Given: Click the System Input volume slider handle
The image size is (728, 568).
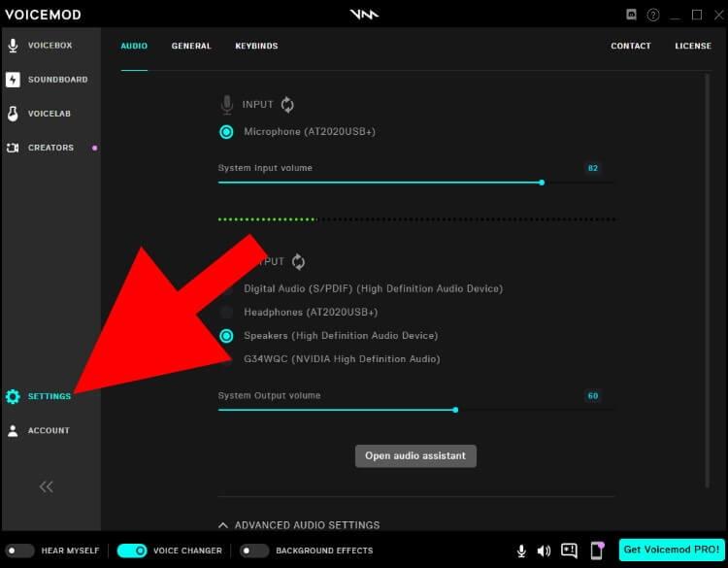Looking at the screenshot, I should click(542, 183).
